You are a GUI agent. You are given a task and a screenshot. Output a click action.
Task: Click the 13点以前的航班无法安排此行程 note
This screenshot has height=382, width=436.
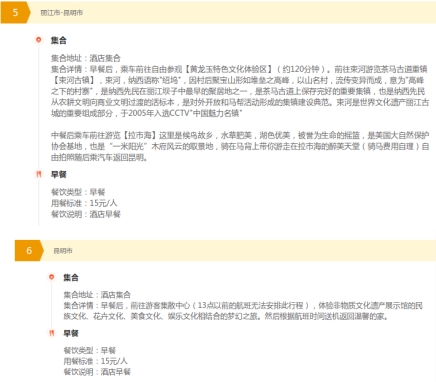coord(250,305)
